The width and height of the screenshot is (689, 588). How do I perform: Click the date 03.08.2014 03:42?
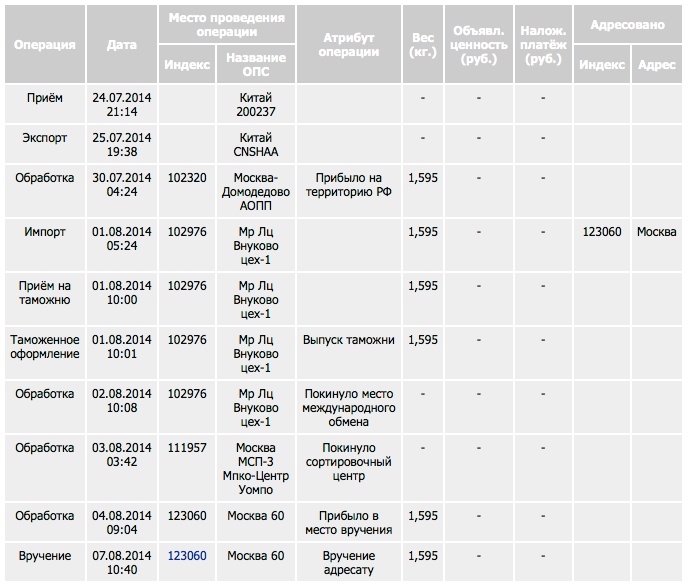122,454
